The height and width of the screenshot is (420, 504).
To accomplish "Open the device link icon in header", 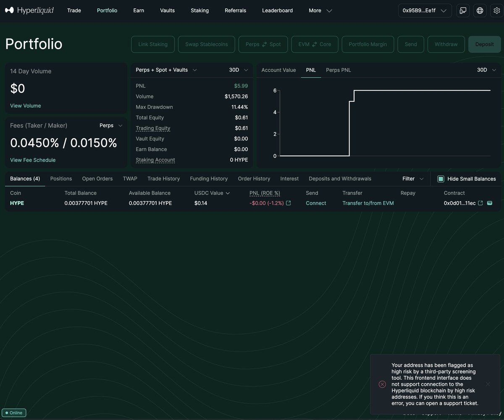I will (463, 10).
